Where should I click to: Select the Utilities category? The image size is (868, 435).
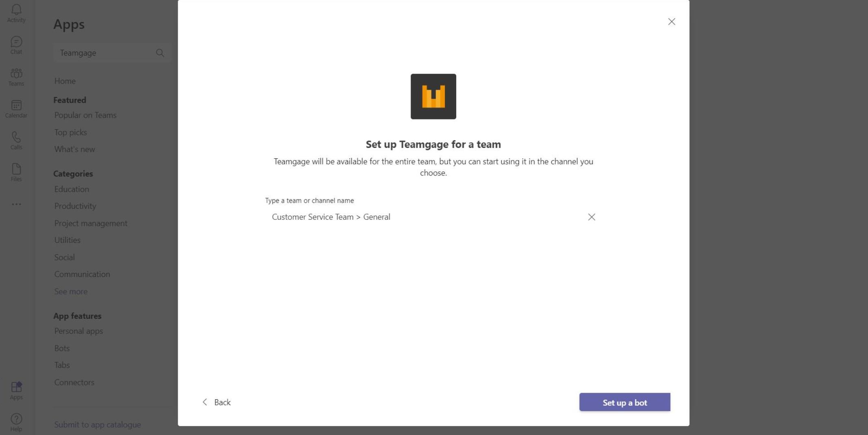pos(67,240)
